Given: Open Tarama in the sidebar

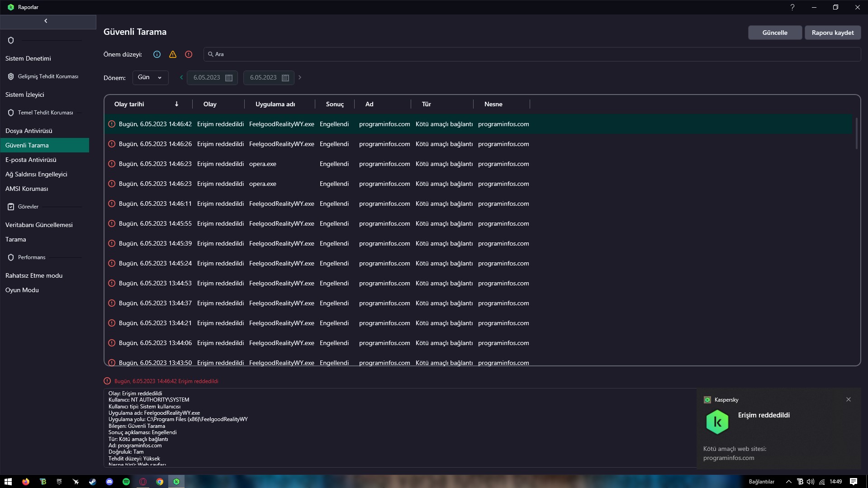Looking at the screenshot, I should click(16, 239).
